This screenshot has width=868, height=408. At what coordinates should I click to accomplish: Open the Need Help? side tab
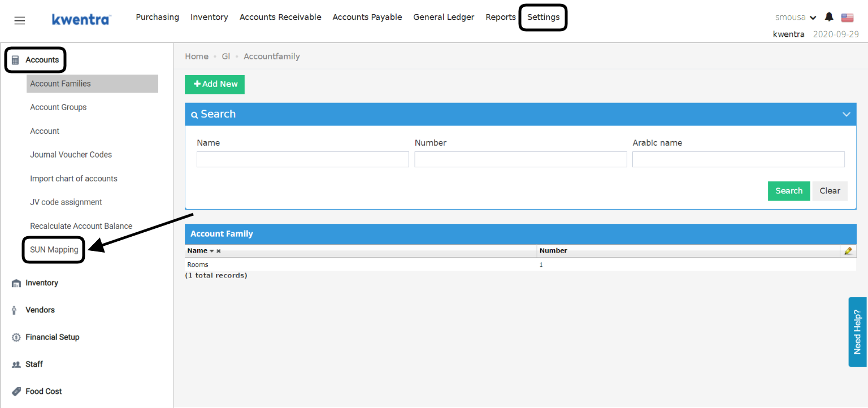[857, 332]
